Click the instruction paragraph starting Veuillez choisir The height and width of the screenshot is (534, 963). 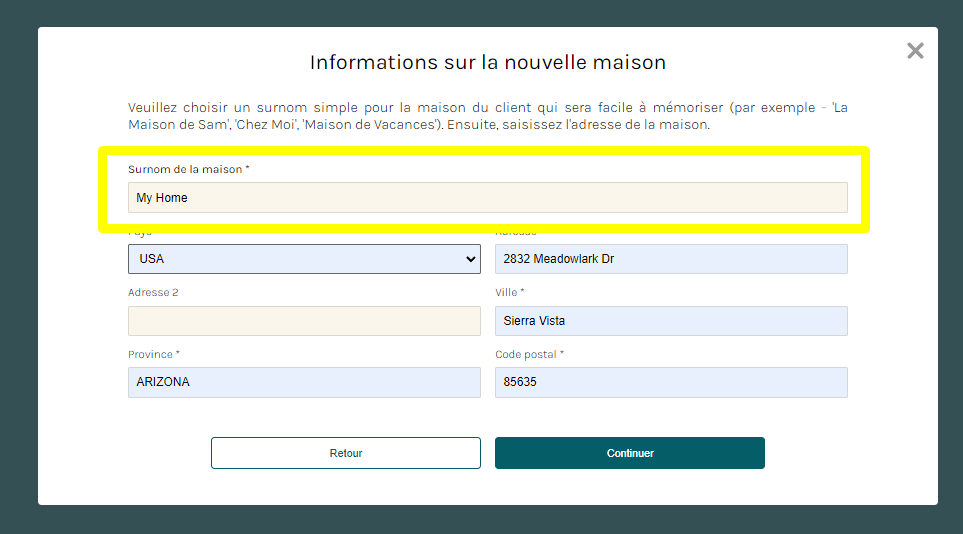(488, 116)
